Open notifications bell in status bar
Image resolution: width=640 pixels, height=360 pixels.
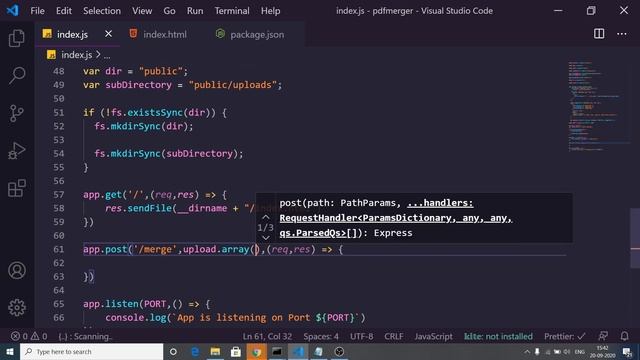pyautogui.click(x=624, y=336)
